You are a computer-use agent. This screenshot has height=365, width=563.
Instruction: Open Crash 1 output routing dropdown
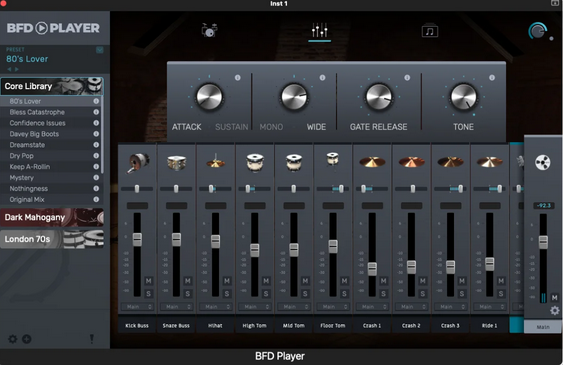(x=372, y=307)
